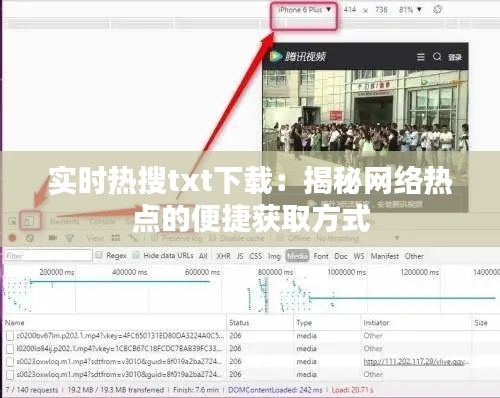This screenshot has width=500, height=398.
Task: Enable Preserve log checkbox
Action: (x=154, y=238)
